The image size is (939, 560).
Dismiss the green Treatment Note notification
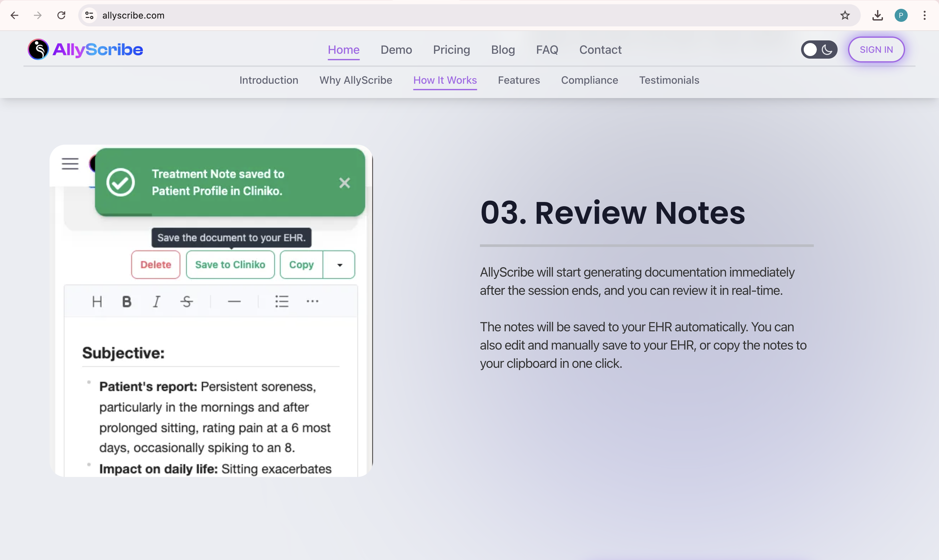pos(345,183)
